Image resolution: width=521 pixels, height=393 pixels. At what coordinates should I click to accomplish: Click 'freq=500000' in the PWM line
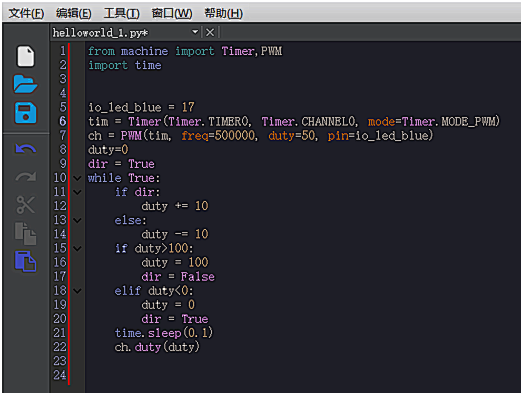218,135
